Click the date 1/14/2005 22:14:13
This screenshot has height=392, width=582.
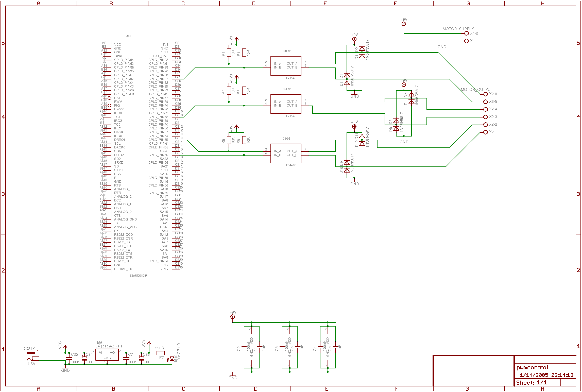[x=546, y=375]
